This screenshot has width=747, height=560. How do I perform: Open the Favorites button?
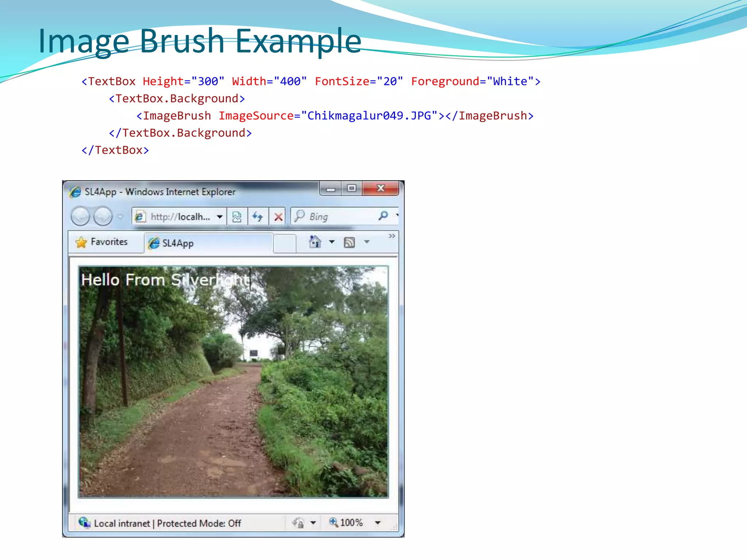coord(102,242)
